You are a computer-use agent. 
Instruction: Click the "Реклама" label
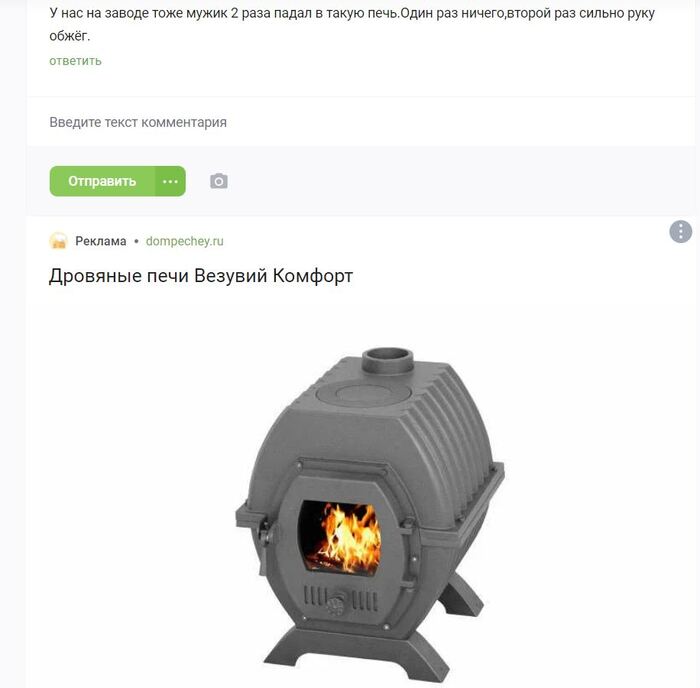tap(101, 241)
